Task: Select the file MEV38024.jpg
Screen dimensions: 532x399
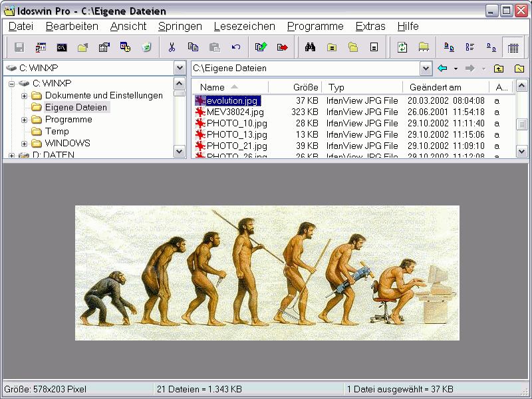Action: (x=235, y=112)
